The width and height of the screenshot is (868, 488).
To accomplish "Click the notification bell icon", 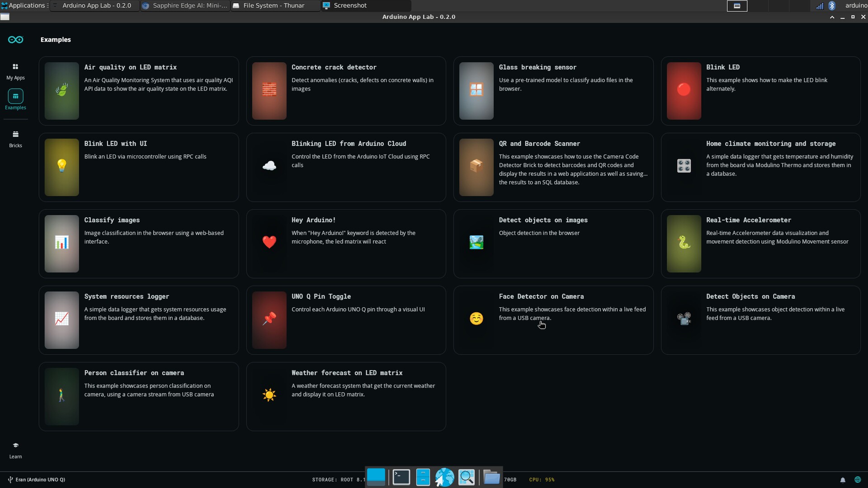I will (843, 479).
